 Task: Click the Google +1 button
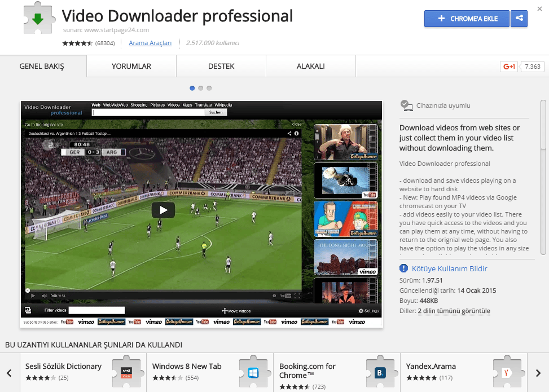click(509, 67)
